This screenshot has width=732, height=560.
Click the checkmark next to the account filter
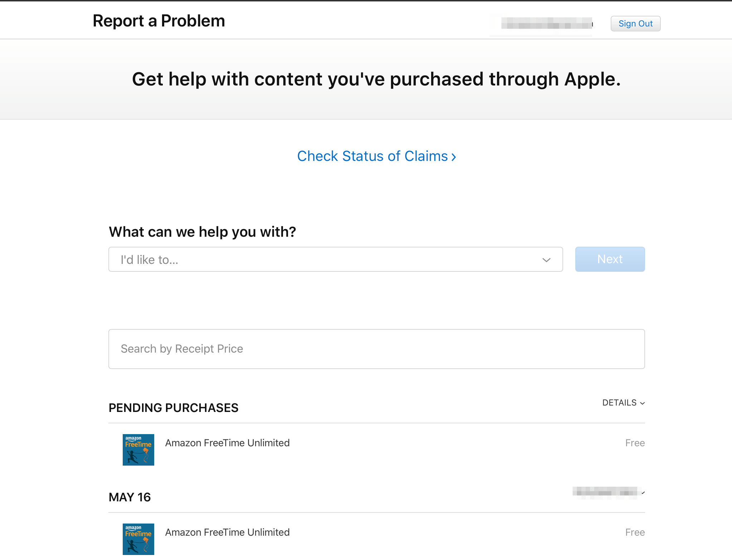pos(642,493)
